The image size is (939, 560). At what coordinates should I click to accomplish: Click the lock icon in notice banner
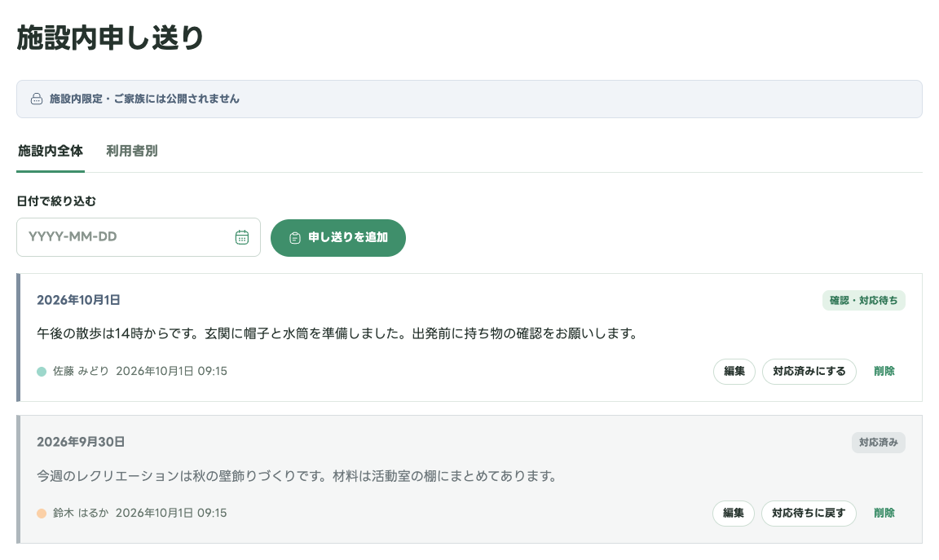pyautogui.click(x=37, y=99)
